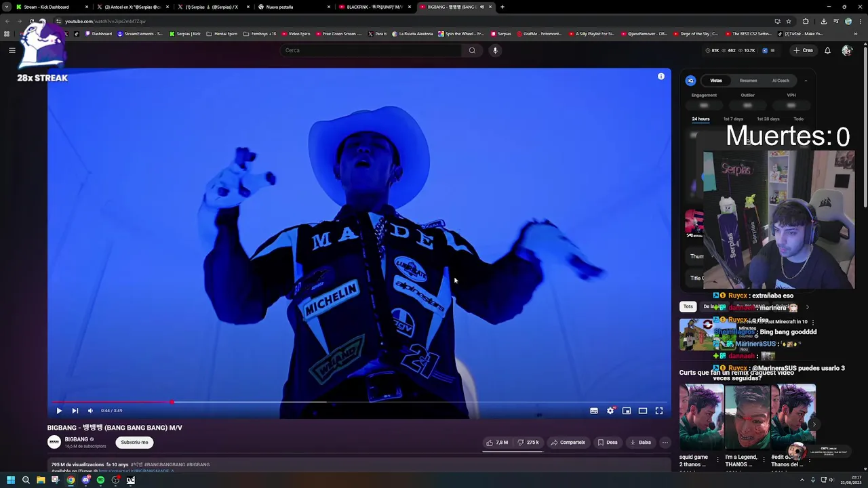868x488 pixels.
Task: Click the #BIGBANG hashtag
Action: pos(198,465)
